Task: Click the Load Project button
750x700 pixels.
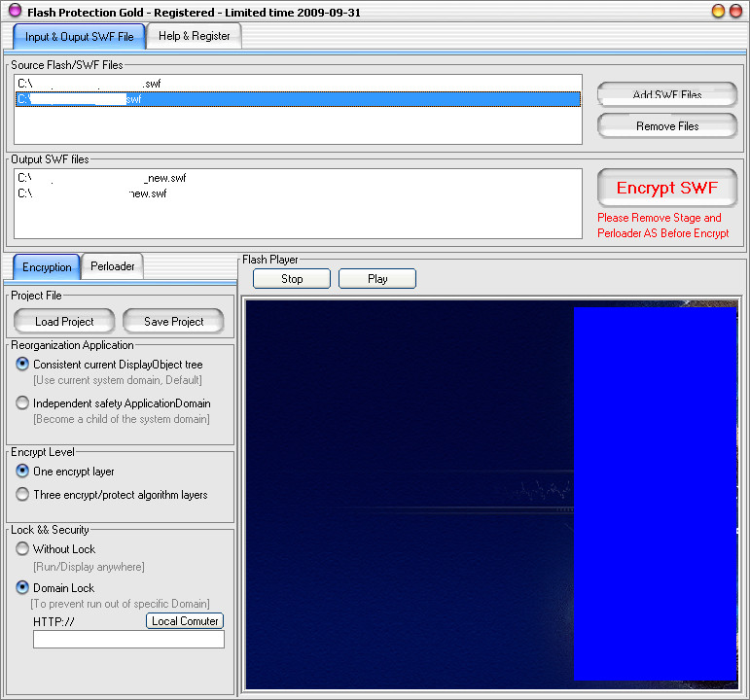Action: (x=64, y=321)
